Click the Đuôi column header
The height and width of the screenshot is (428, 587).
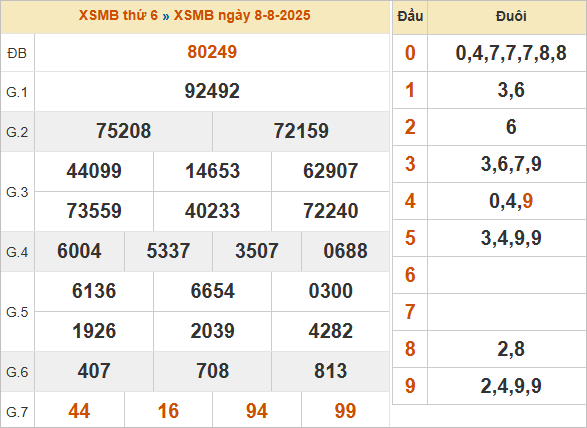click(x=511, y=16)
